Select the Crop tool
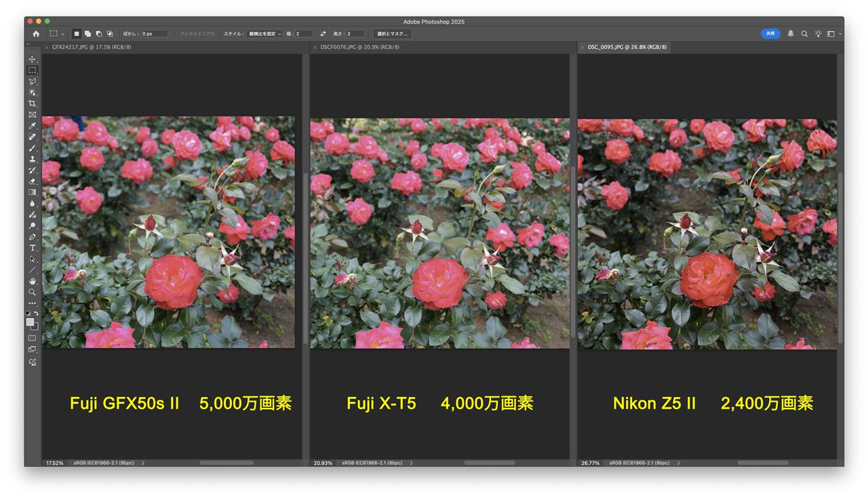The width and height of the screenshot is (868, 498). pos(32,104)
